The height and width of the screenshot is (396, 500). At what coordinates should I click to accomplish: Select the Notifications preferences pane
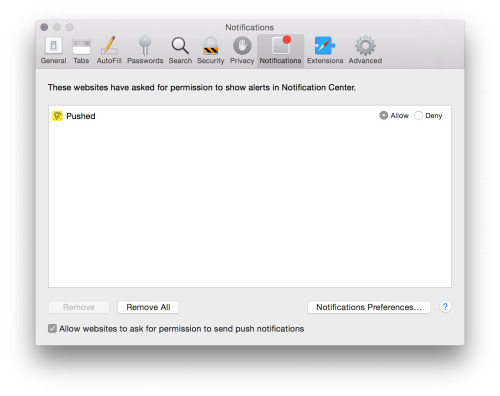(x=280, y=50)
